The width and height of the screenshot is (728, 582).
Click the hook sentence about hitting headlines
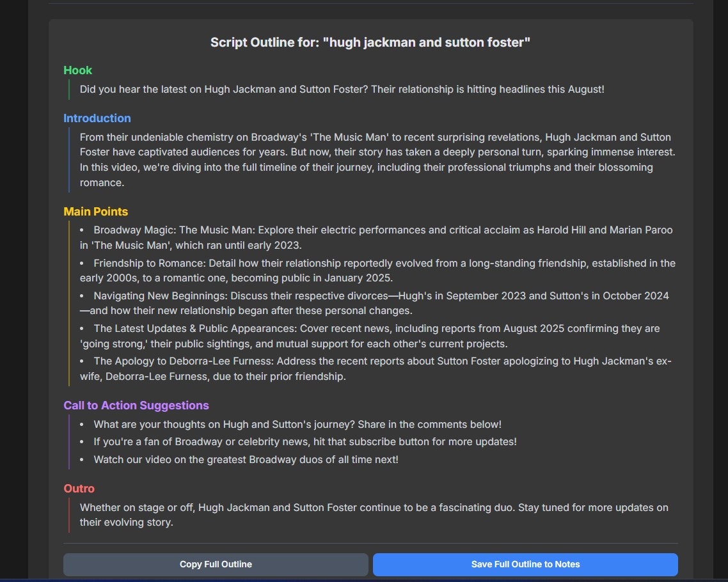[x=342, y=89]
